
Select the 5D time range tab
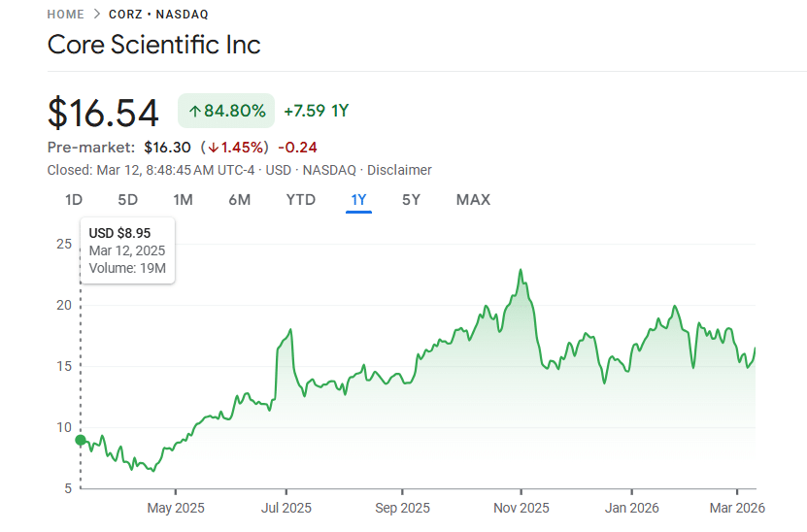pos(128,200)
